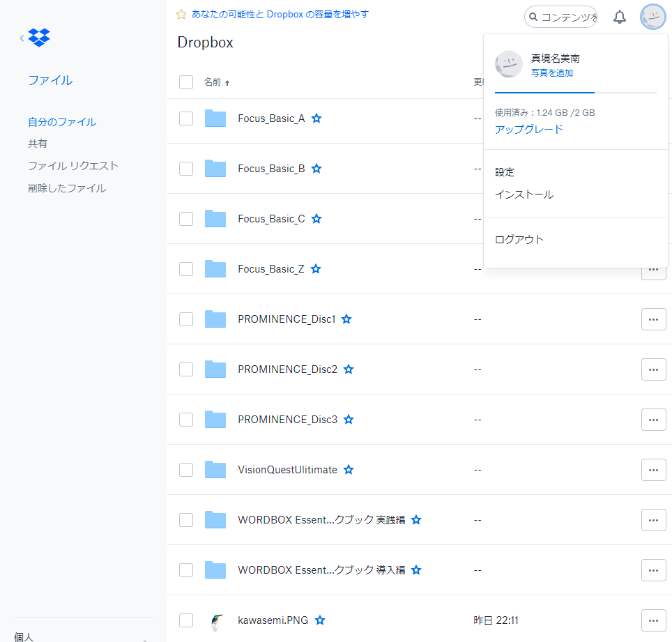Open 設定 from account menu
The height and width of the screenshot is (642, 672).
pos(505,172)
